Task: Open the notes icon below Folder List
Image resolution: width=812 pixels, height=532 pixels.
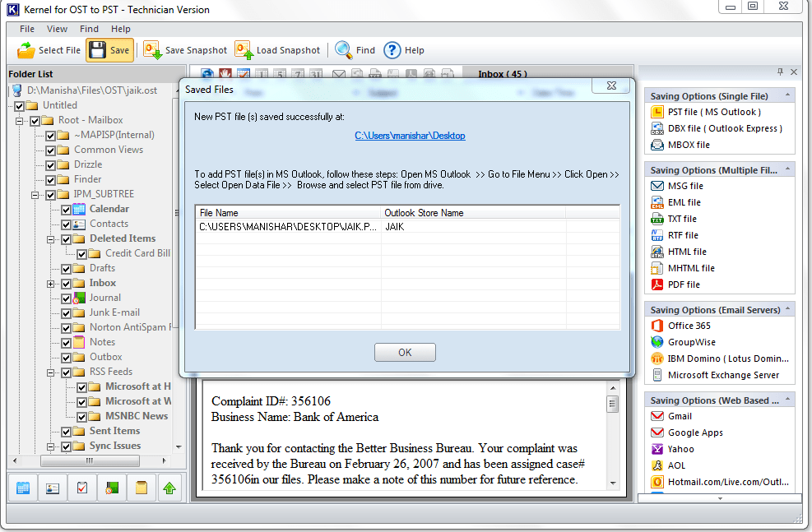Action: (141, 488)
